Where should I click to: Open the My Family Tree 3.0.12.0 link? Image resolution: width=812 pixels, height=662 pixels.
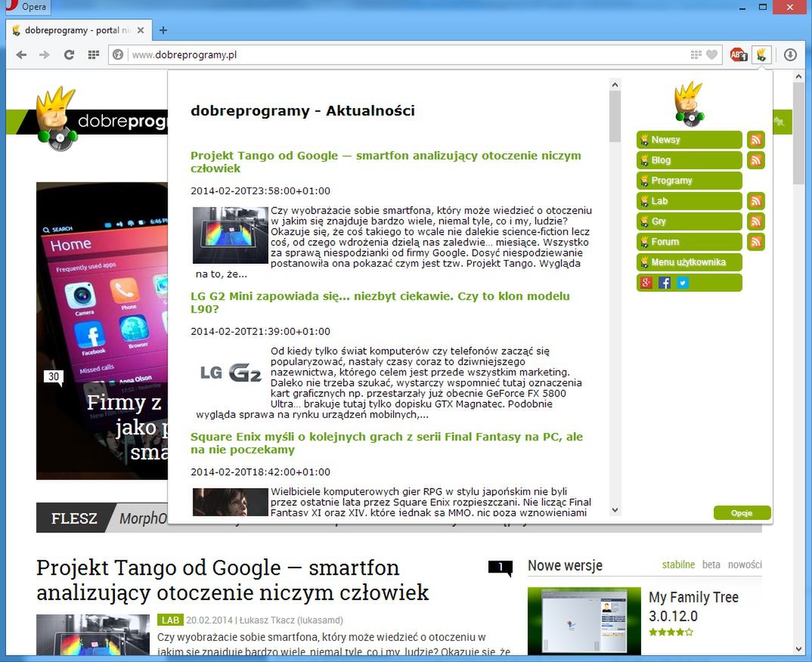pos(693,607)
